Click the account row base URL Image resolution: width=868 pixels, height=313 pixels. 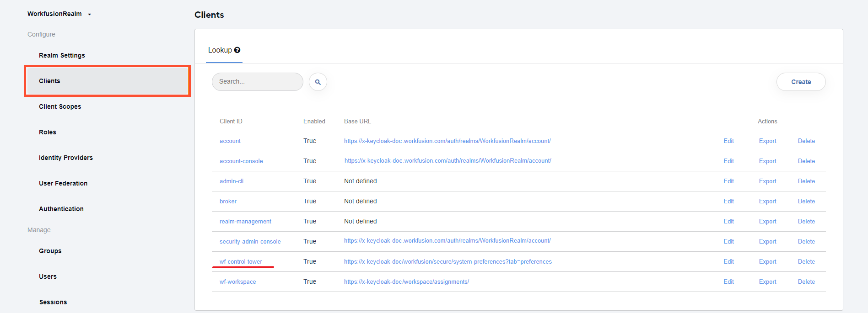click(x=447, y=141)
